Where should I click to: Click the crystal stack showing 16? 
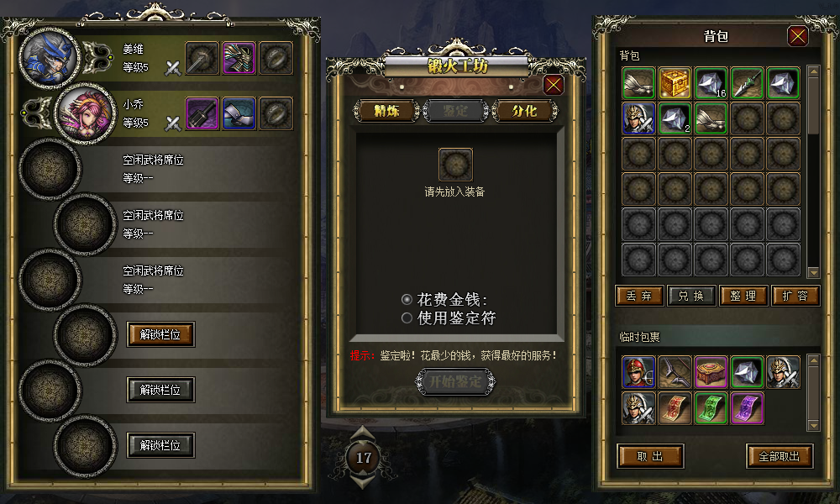pos(711,83)
